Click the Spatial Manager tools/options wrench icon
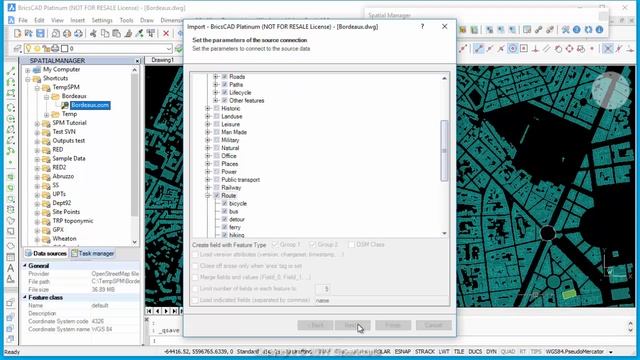The height and width of the screenshot is (360, 640). [565, 30]
